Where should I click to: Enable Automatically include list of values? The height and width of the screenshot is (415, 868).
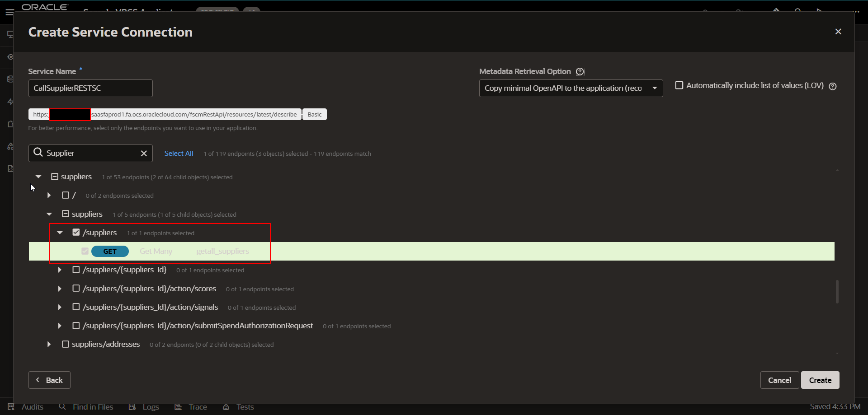(x=679, y=85)
